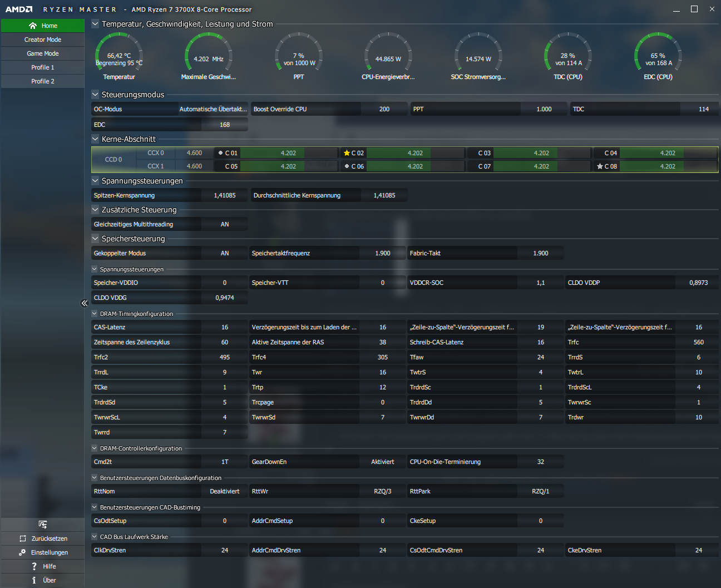Click the Gleichzeitiges Multithreading AN value
721x588 pixels.
tap(225, 224)
